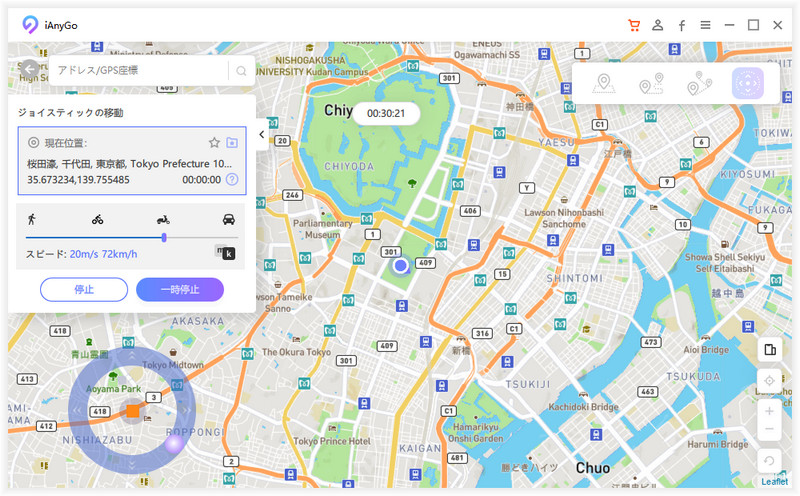This screenshot has height=496, width=800.
Task: Select the multi-spot route mode
Action: coord(699,83)
